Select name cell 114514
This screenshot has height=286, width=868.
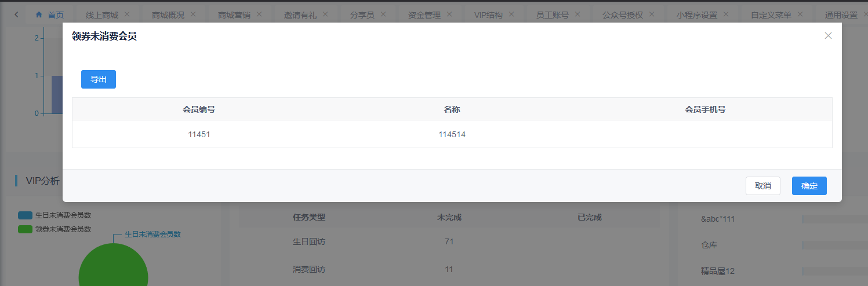point(452,134)
